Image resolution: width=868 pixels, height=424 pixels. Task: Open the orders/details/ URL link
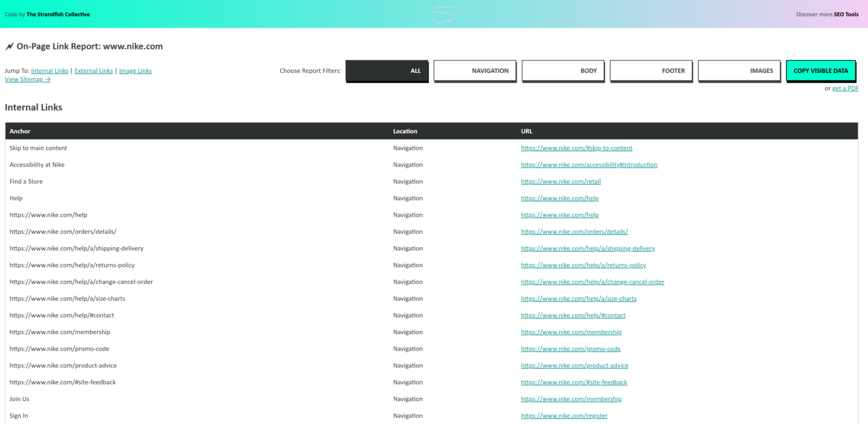coord(574,232)
